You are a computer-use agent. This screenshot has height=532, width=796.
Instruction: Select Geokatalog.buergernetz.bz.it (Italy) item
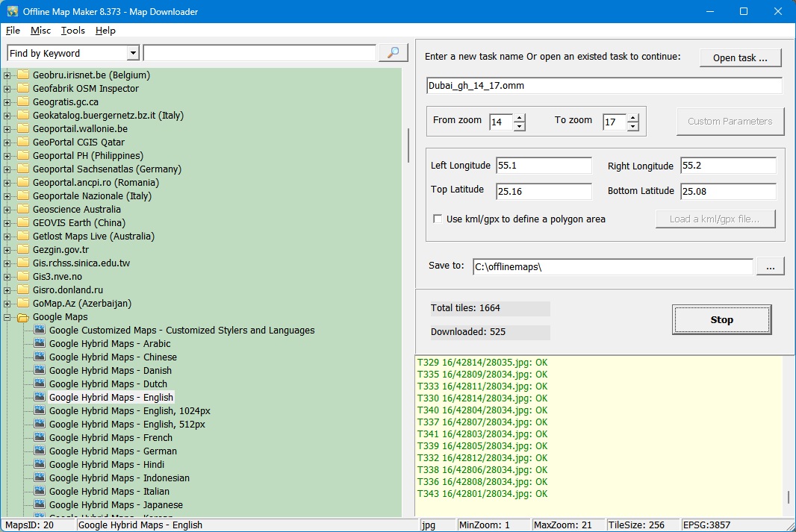[x=108, y=115]
